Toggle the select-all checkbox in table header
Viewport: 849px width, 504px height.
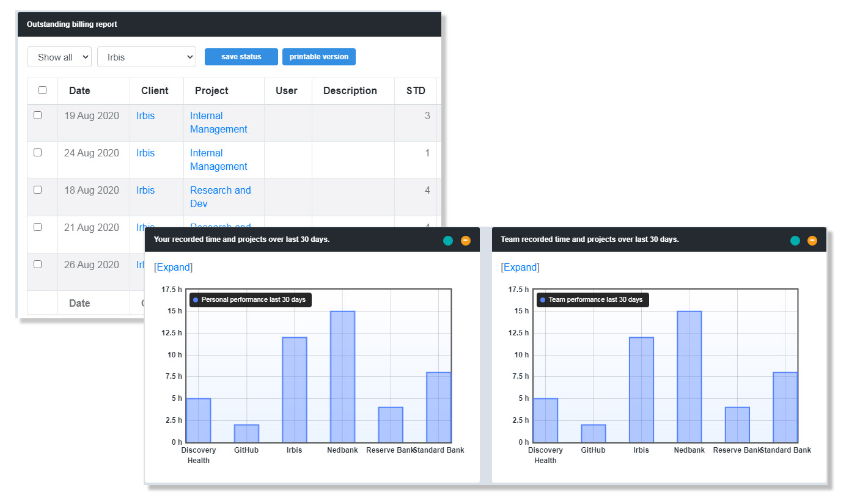[x=42, y=90]
